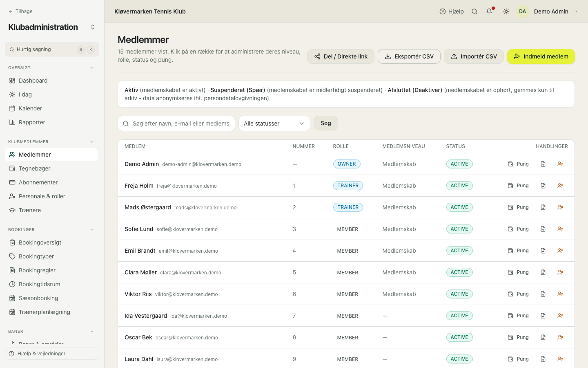Viewport: 588px width, 368px height.
Task: Click the remove-member icon for Emil Brandt
Action: (560, 251)
